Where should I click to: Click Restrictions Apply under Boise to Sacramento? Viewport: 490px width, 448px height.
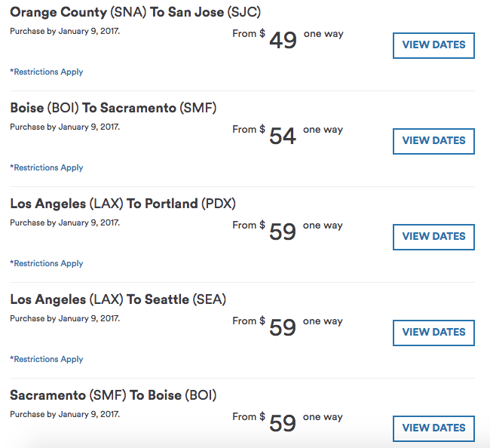click(47, 168)
